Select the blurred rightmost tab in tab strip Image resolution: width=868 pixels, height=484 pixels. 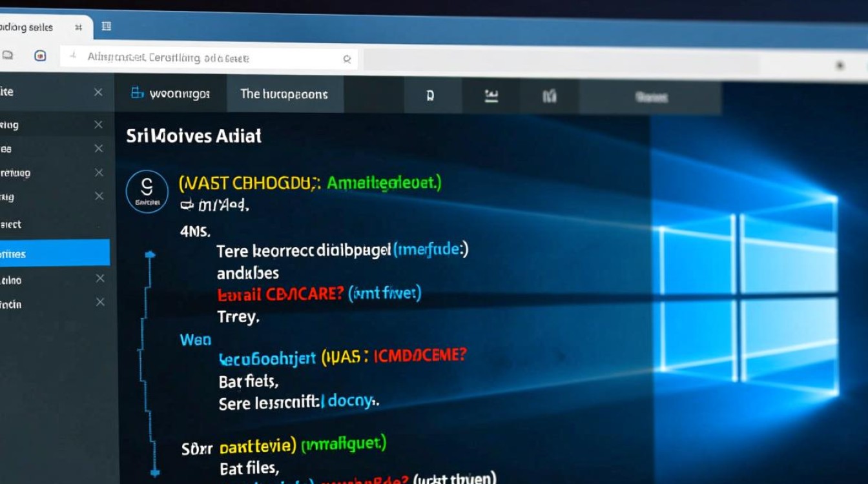click(650, 97)
